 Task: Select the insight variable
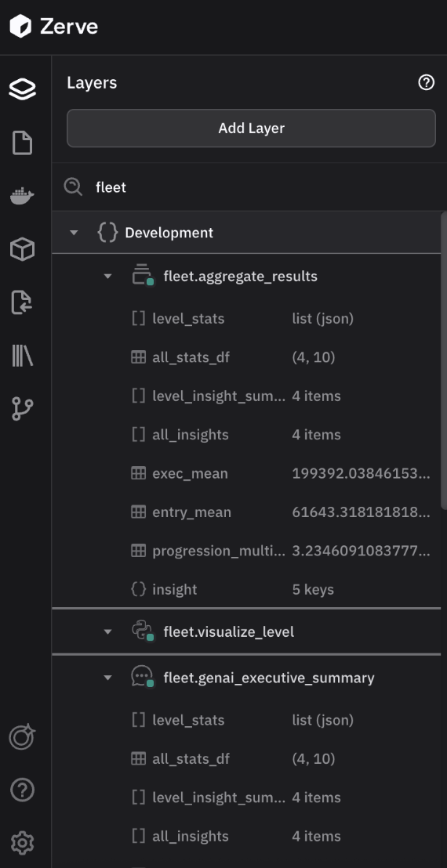174,590
